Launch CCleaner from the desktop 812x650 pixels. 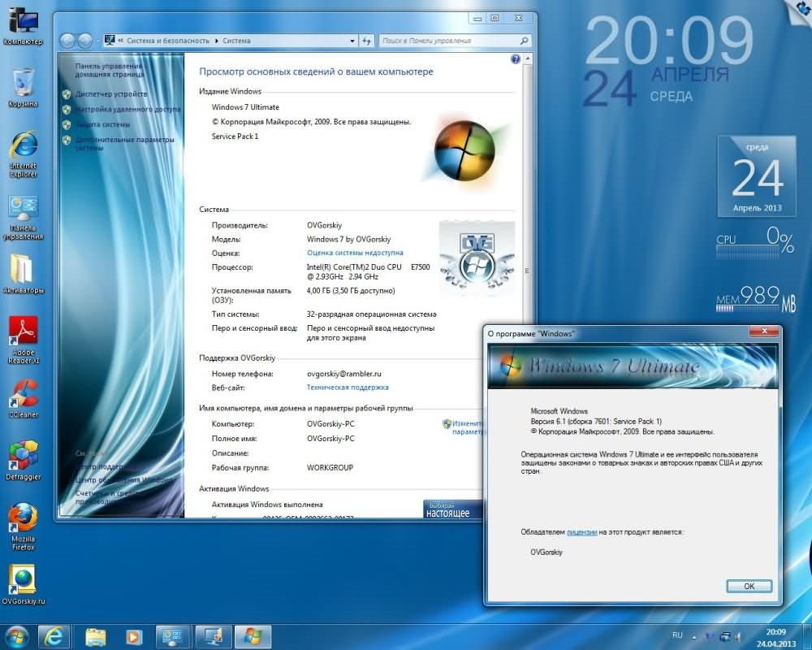(x=24, y=392)
